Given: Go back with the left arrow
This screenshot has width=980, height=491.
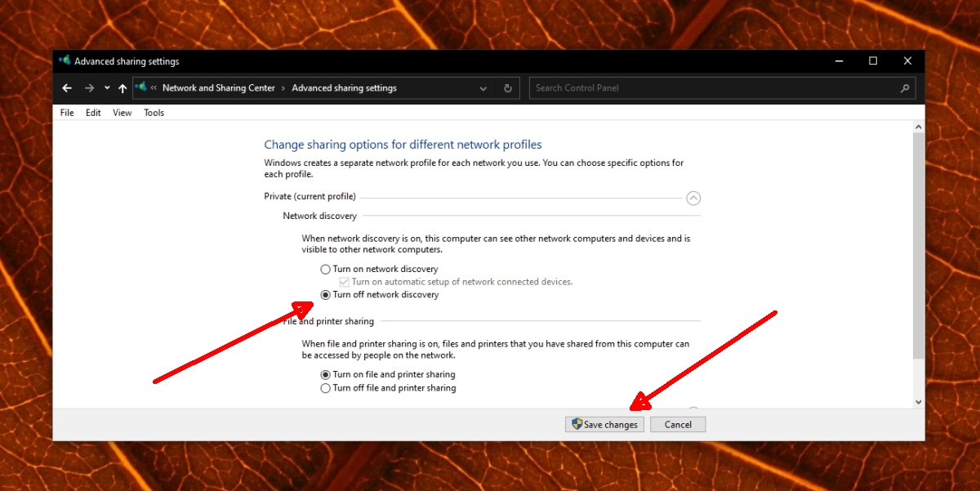Looking at the screenshot, I should coord(67,88).
